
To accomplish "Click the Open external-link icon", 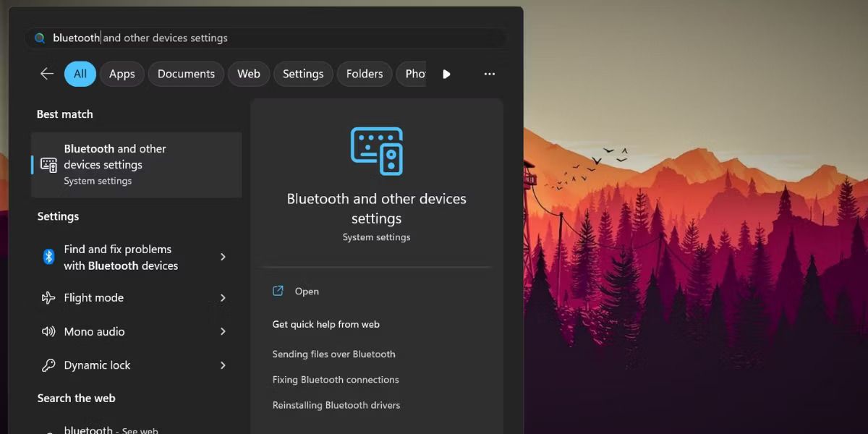I will click(x=278, y=291).
